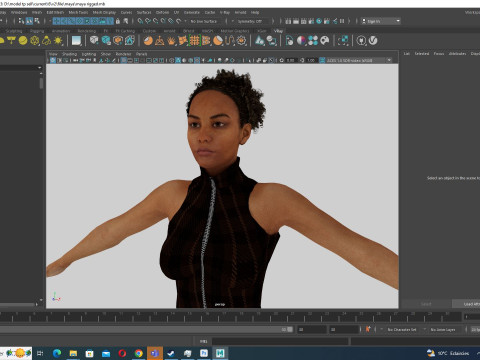
Task: Open the Sign In account dropdown
Action: coord(381,21)
